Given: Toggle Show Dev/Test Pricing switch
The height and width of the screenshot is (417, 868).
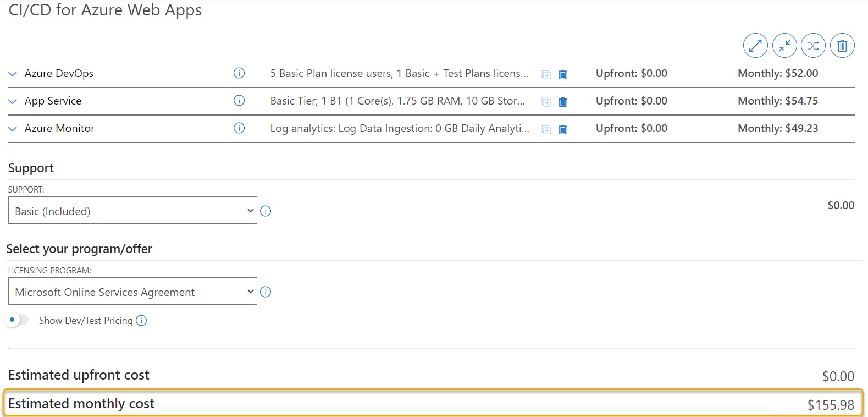Looking at the screenshot, I should [17, 320].
